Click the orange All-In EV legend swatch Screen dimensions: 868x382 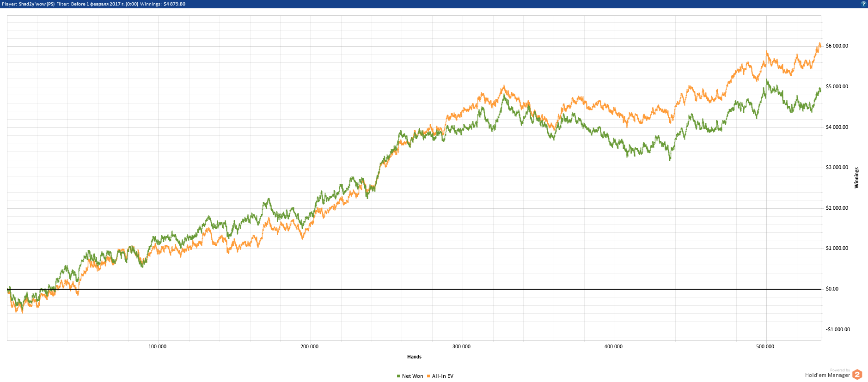tap(428, 376)
